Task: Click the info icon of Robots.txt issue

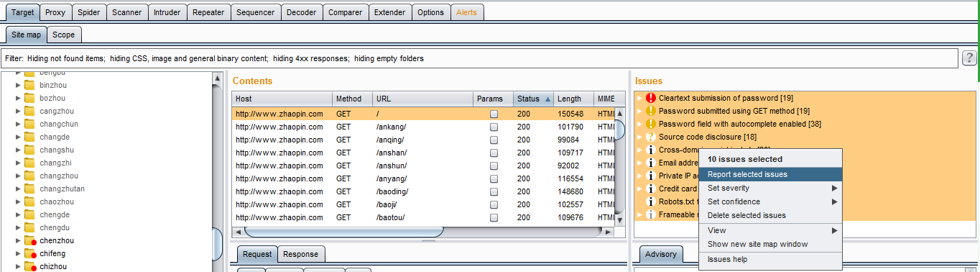Action: (651, 201)
